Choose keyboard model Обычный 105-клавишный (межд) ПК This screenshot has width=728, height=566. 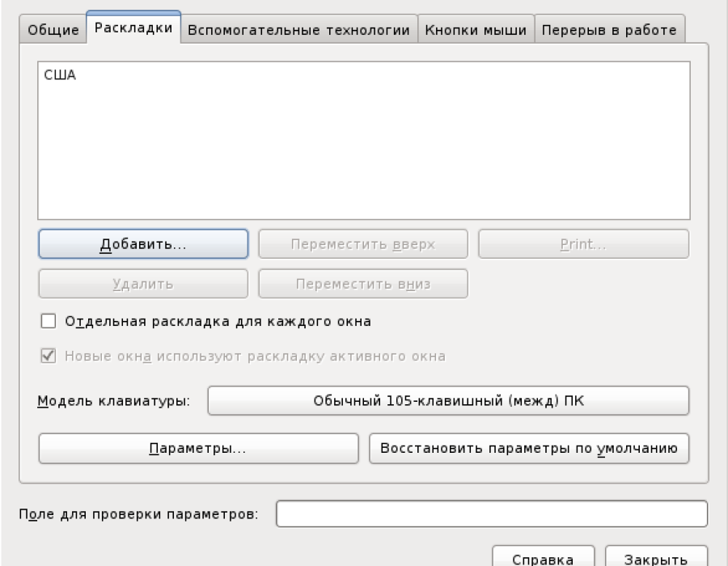click(448, 400)
